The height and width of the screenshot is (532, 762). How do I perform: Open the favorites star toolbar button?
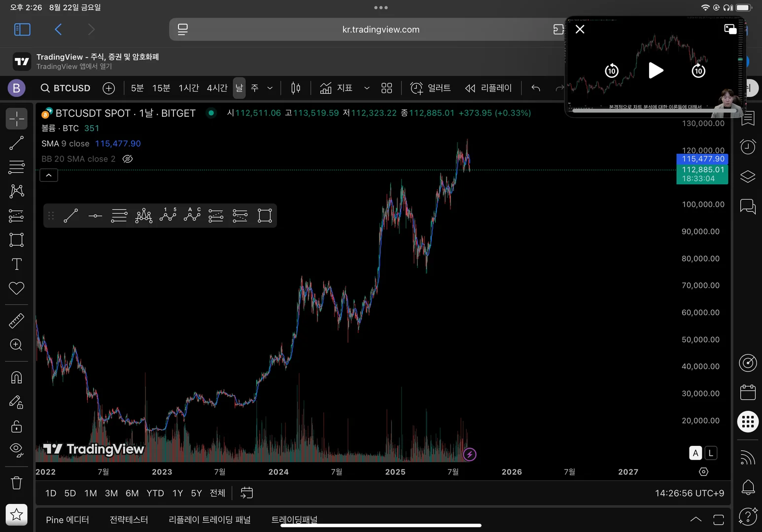coord(17,515)
